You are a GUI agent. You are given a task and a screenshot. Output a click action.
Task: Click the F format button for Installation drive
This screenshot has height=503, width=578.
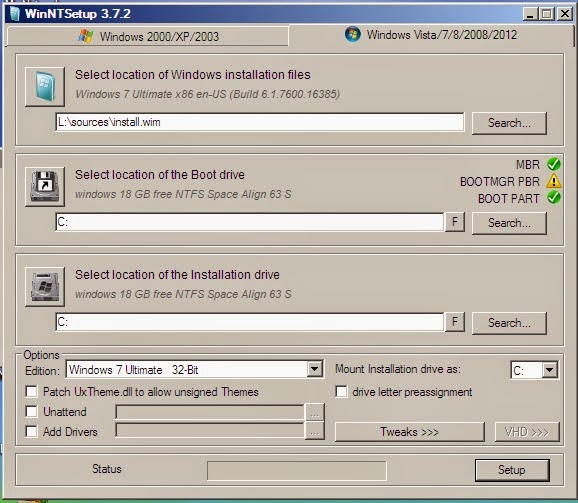click(455, 322)
